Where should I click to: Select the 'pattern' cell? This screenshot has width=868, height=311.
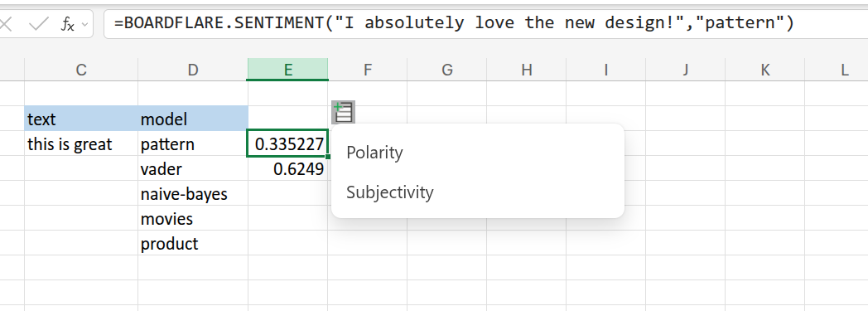click(193, 144)
